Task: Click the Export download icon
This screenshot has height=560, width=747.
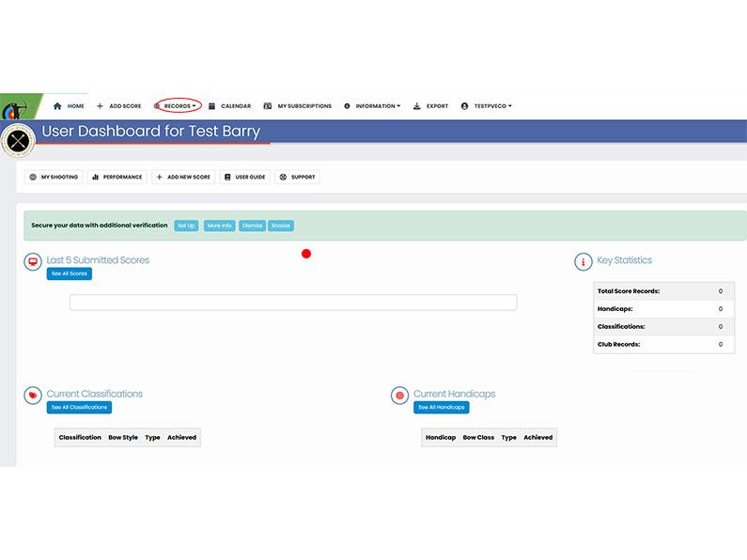Action: (x=416, y=106)
